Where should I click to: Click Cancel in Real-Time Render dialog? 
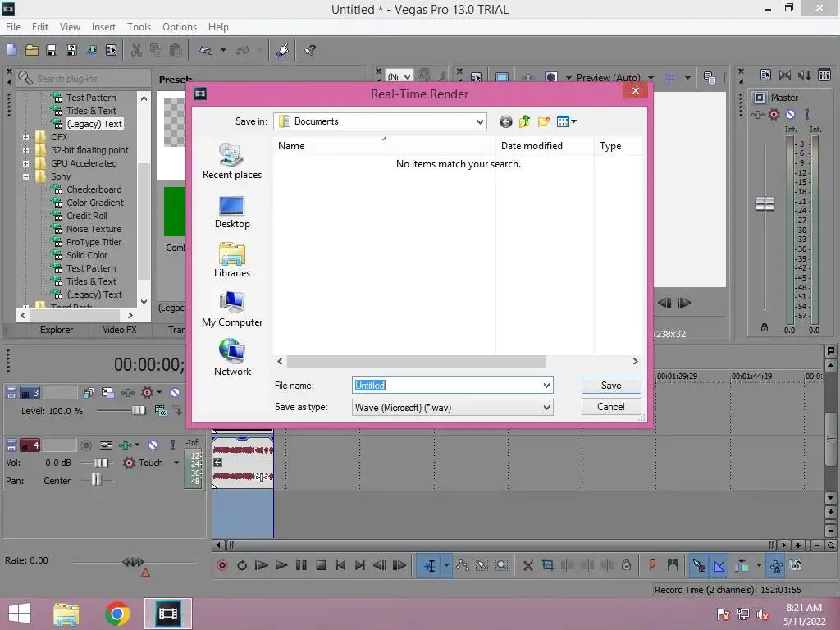pyautogui.click(x=611, y=407)
